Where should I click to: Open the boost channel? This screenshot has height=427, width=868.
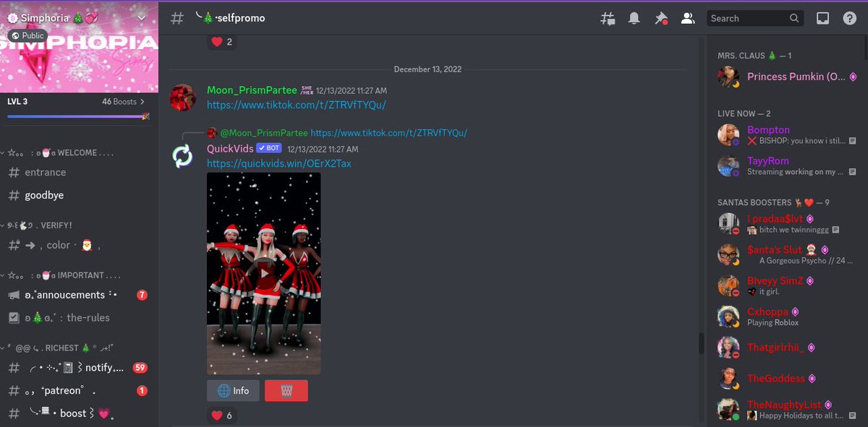click(x=80, y=413)
